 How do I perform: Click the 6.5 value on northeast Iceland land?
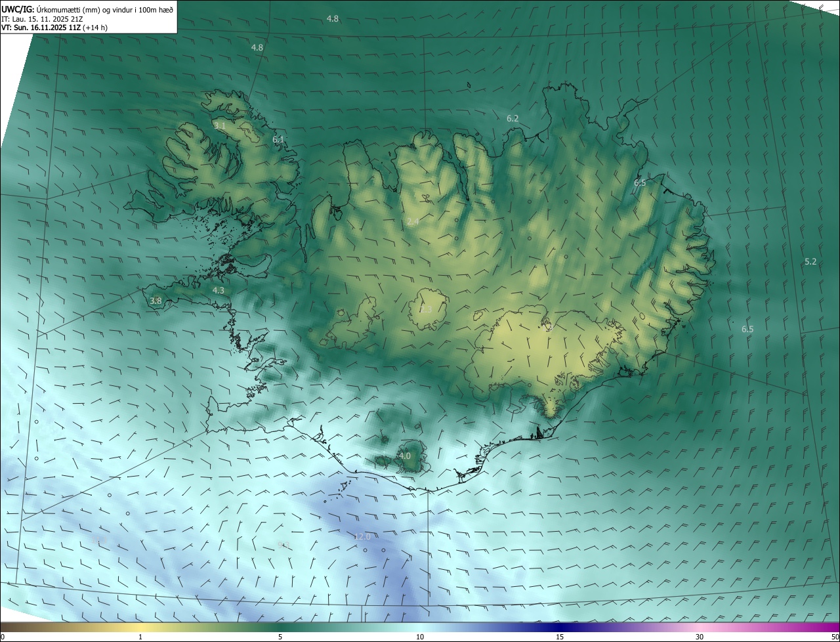click(640, 182)
